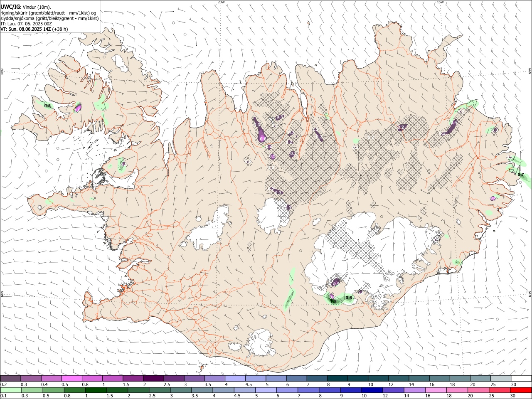Click the 1.5 swatch in upper snow scale
The width and height of the screenshot is (532, 399).
pos(133,379)
